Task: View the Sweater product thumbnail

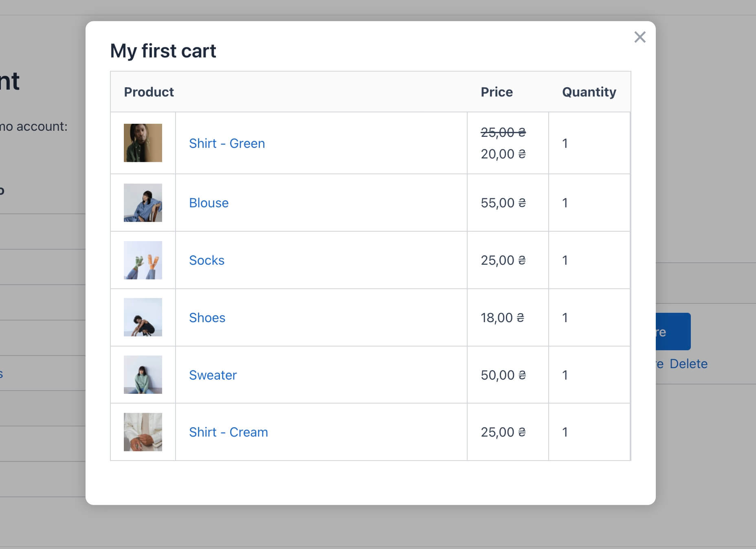Action: click(143, 375)
